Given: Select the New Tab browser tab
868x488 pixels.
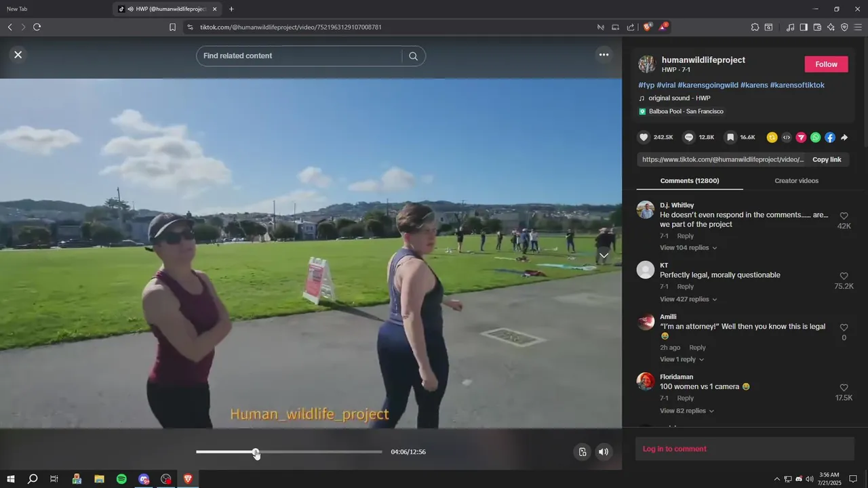Looking at the screenshot, I should (54, 9).
